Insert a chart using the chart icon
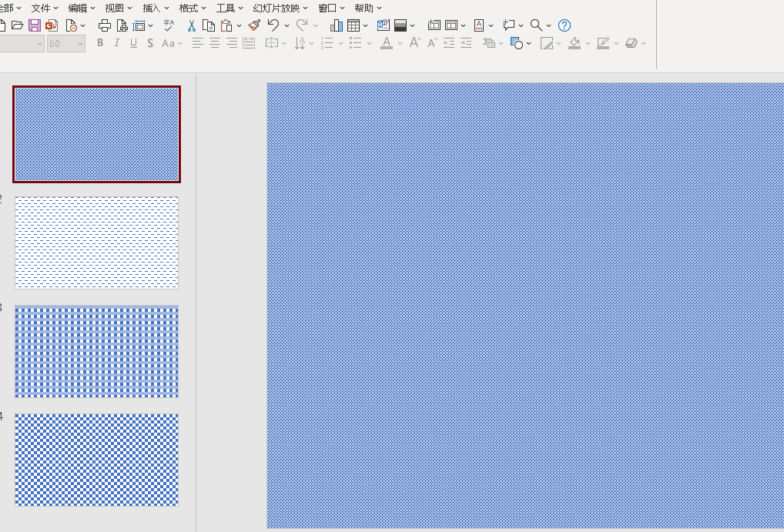The height and width of the screenshot is (532, 784). coord(337,25)
